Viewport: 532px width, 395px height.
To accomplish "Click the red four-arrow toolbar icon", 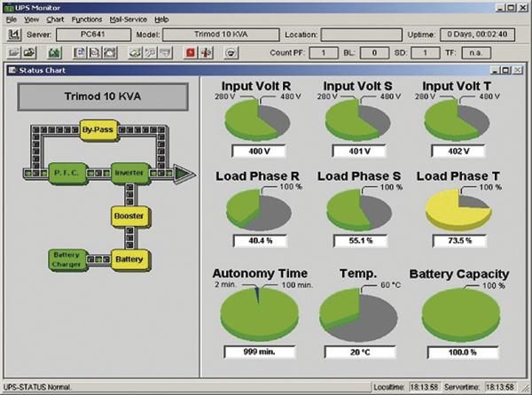I will (206, 52).
